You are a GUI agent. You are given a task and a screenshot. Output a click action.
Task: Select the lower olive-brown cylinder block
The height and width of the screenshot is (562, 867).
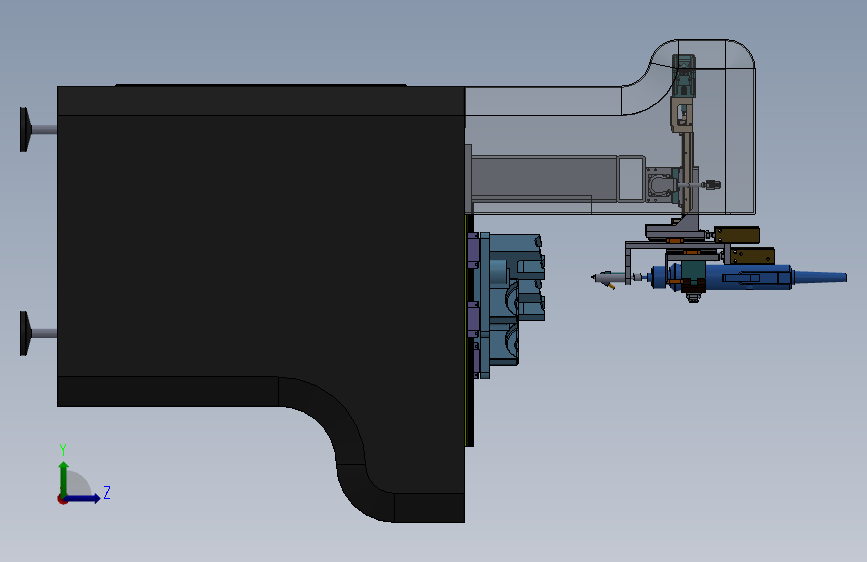pyautogui.click(x=752, y=256)
